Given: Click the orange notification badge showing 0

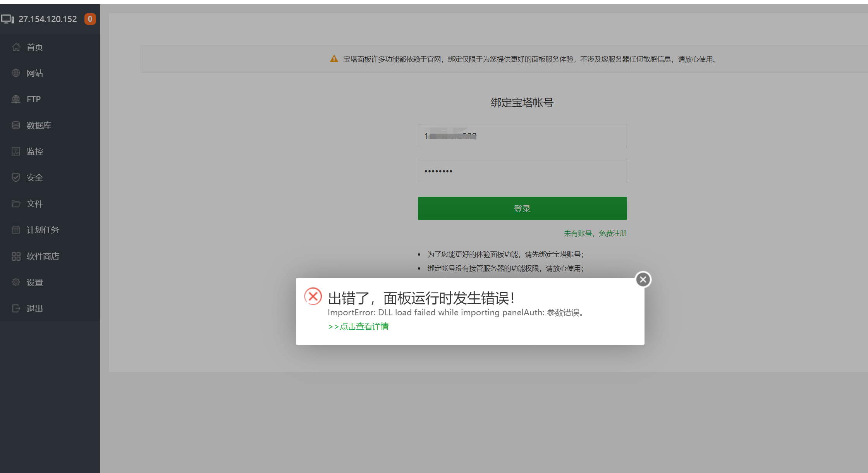Looking at the screenshot, I should (x=90, y=19).
